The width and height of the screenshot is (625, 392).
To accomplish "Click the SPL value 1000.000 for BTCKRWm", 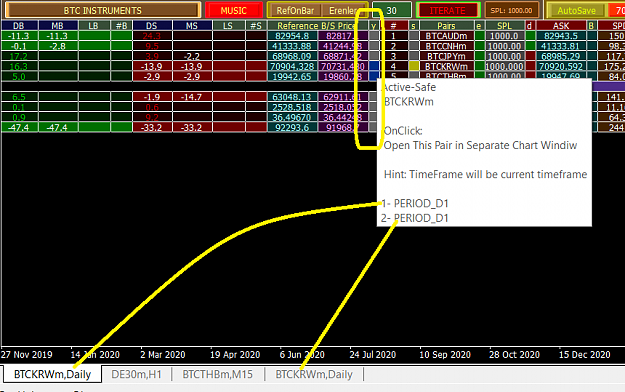I will (x=504, y=66).
